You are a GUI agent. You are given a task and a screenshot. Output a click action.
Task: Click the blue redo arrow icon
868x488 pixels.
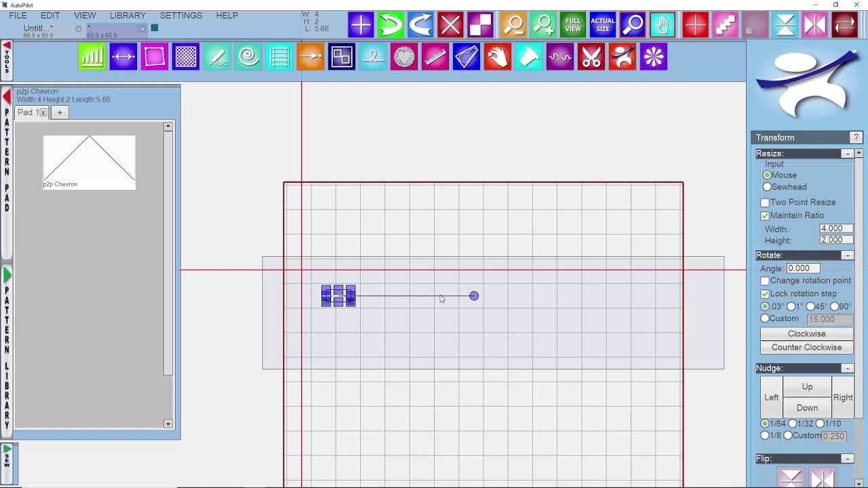[x=420, y=26]
